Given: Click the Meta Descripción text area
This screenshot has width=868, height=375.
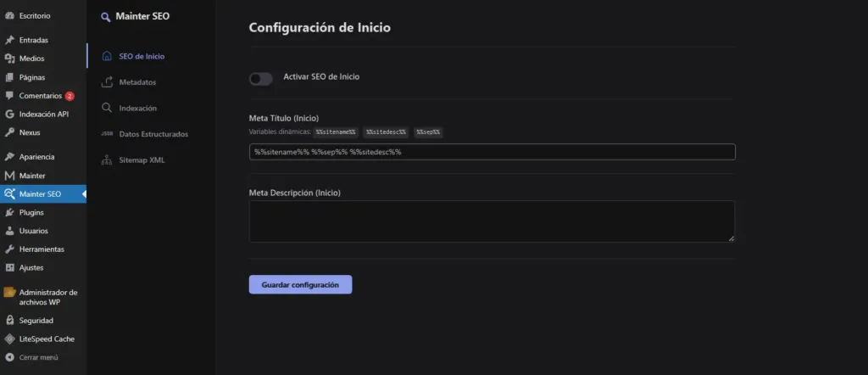Looking at the screenshot, I should tap(492, 221).
